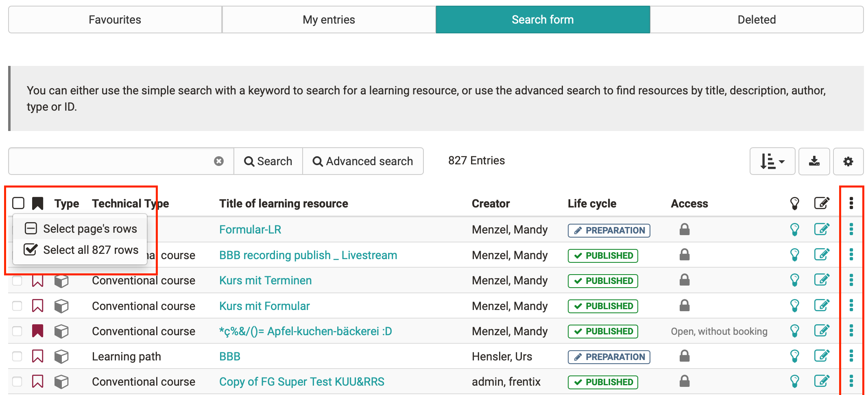Image resolution: width=868 pixels, height=395 pixels.
Task: Click edit icon for Kurs mit Terminen
Action: click(x=822, y=280)
